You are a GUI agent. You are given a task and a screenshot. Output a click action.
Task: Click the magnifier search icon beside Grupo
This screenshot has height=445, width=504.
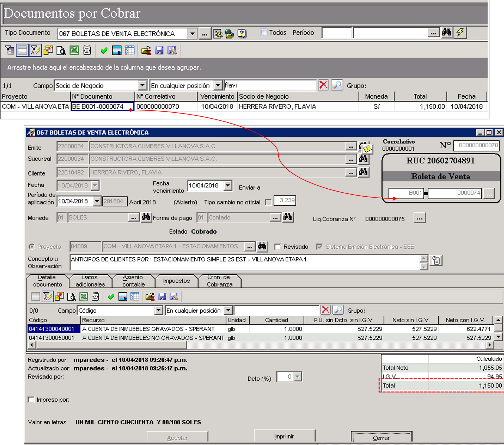337,85
